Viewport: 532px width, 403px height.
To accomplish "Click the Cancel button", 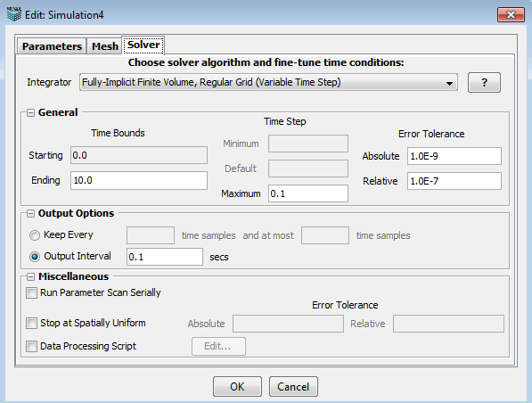I will pos(293,386).
